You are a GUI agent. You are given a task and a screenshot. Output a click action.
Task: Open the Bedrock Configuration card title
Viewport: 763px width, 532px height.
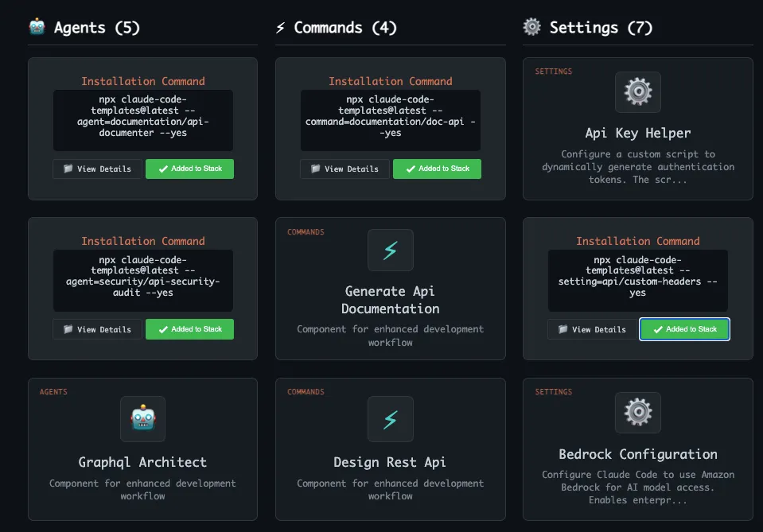(638, 454)
